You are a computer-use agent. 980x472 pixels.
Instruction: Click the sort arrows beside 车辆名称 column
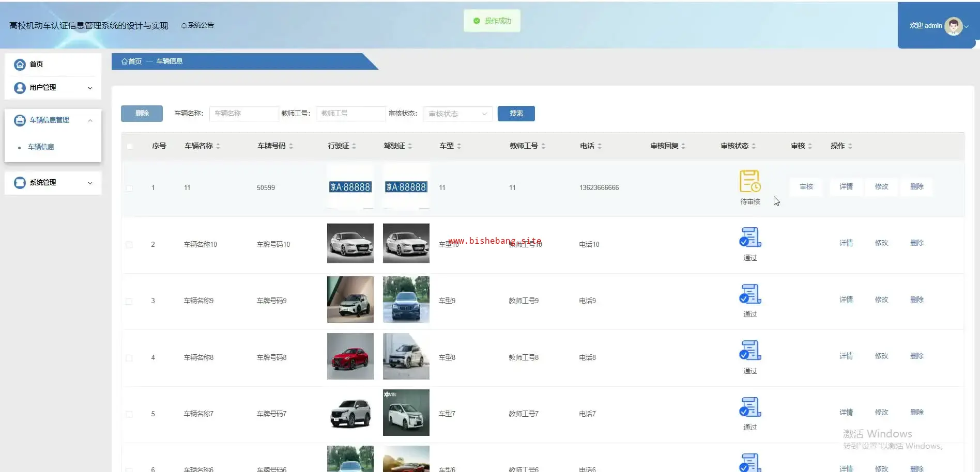tap(218, 146)
